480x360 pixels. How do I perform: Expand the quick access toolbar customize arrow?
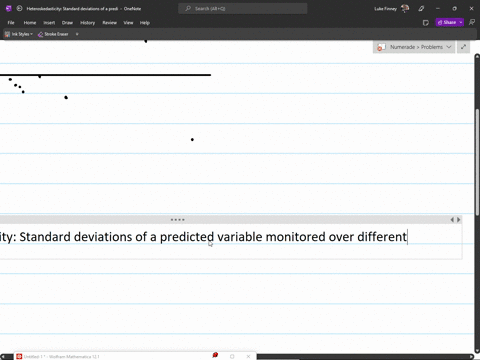click(77, 34)
